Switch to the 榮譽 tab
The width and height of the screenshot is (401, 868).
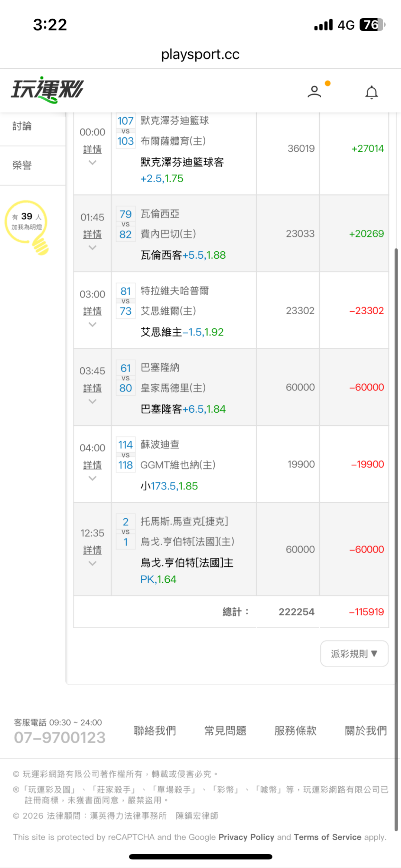tap(22, 165)
